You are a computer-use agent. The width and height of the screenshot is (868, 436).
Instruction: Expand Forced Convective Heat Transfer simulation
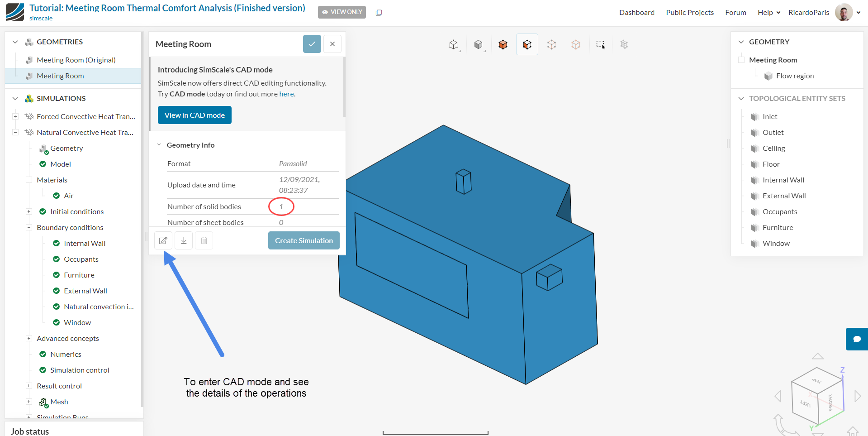click(15, 116)
